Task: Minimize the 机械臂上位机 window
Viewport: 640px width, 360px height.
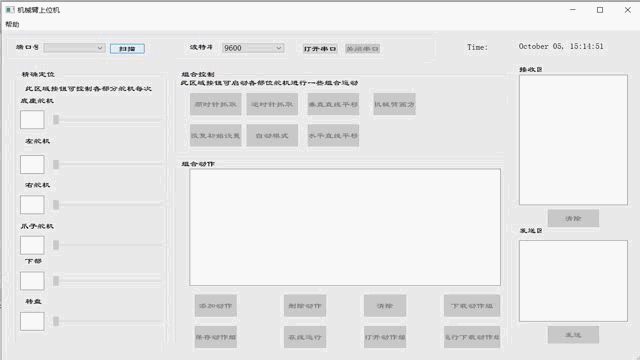Action: coord(573,10)
